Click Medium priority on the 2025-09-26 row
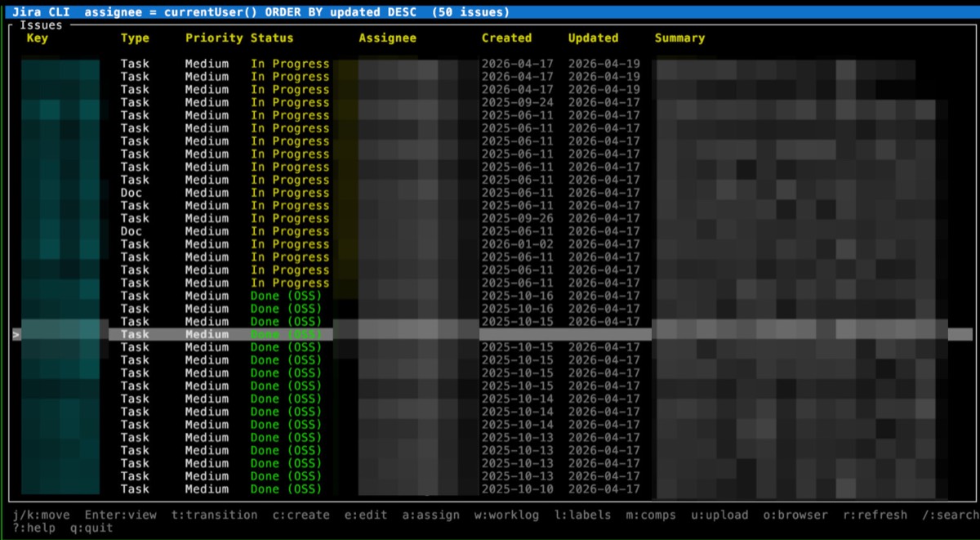The image size is (980, 540). pos(207,218)
